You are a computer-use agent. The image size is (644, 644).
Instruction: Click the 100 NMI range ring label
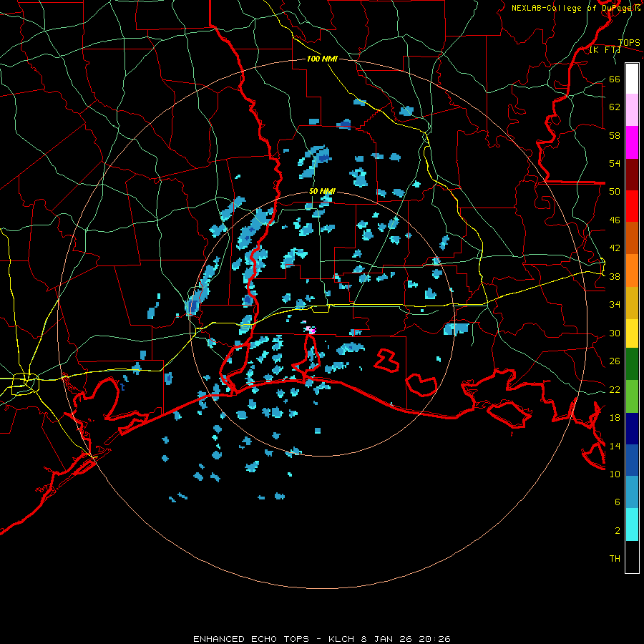click(x=322, y=59)
